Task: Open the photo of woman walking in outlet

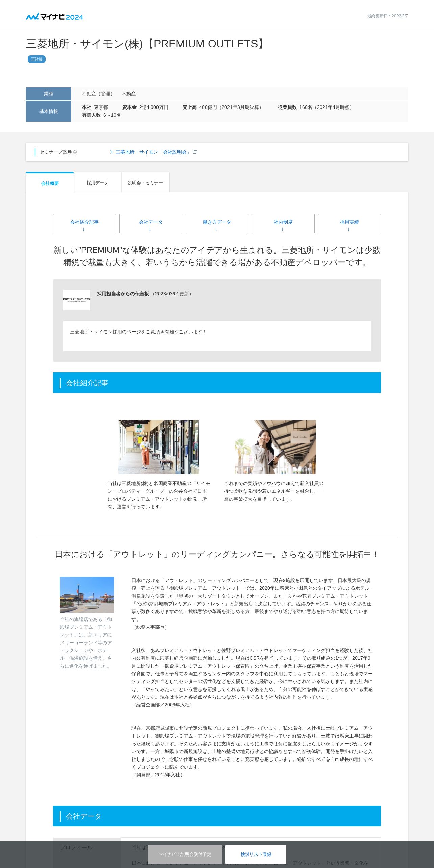Action: pyautogui.click(x=159, y=447)
